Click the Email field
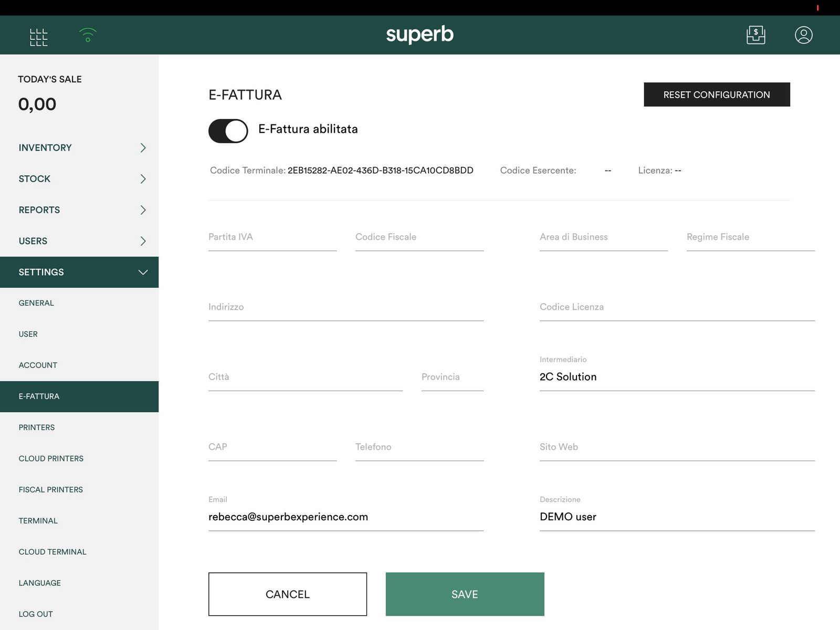The image size is (840, 630). pyautogui.click(x=346, y=513)
